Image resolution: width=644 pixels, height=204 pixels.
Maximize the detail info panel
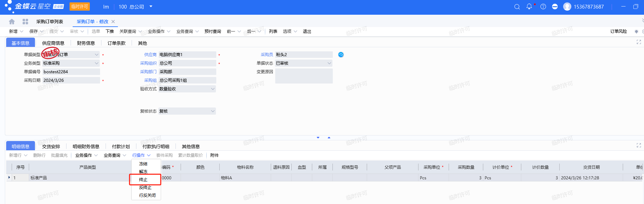pyautogui.click(x=639, y=145)
